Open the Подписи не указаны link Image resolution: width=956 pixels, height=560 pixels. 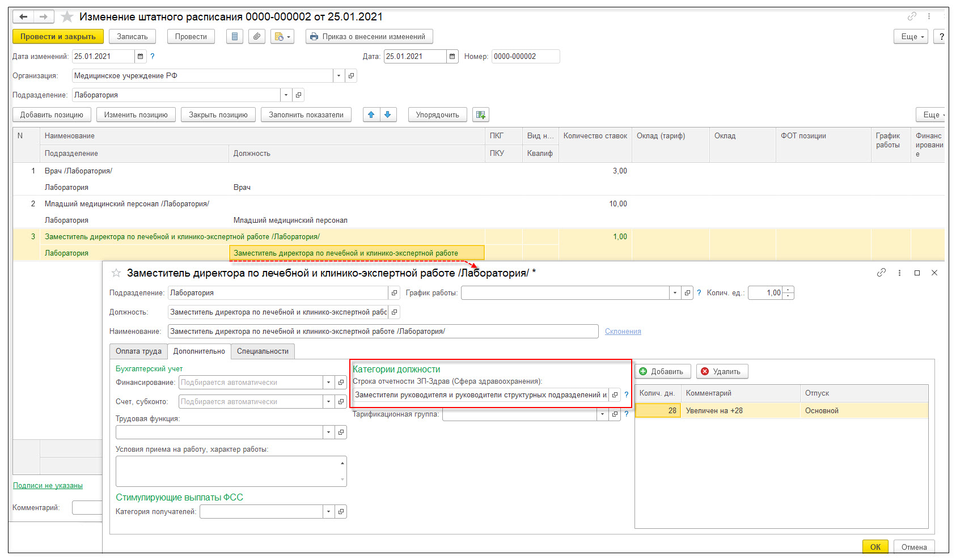point(48,485)
